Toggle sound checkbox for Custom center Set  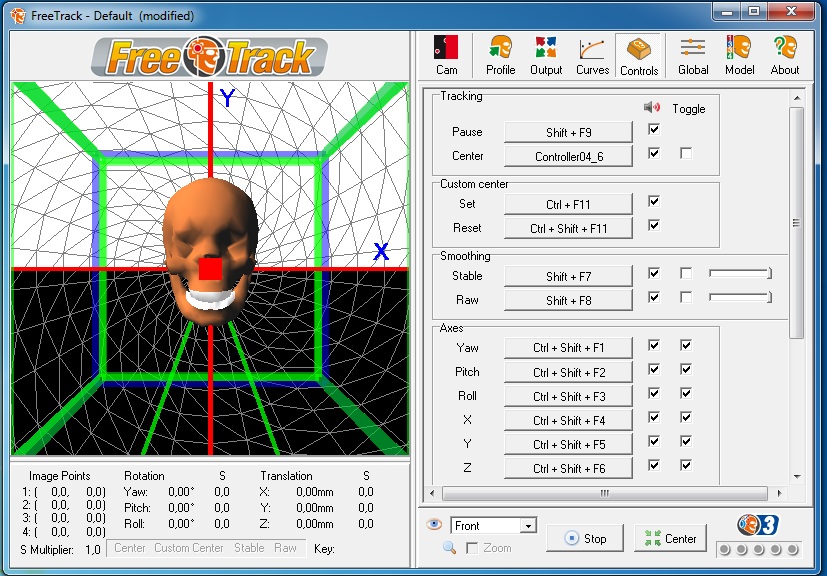coord(654,201)
